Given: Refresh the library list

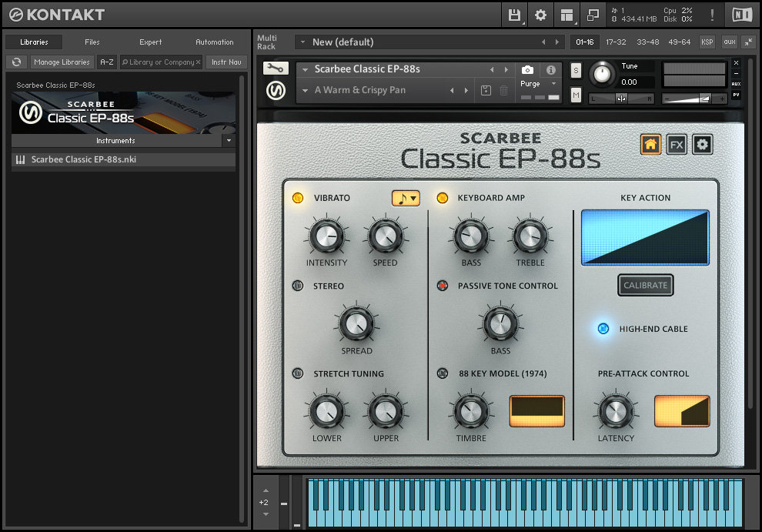Looking at the screenshot, I should [x=16, y=62].
